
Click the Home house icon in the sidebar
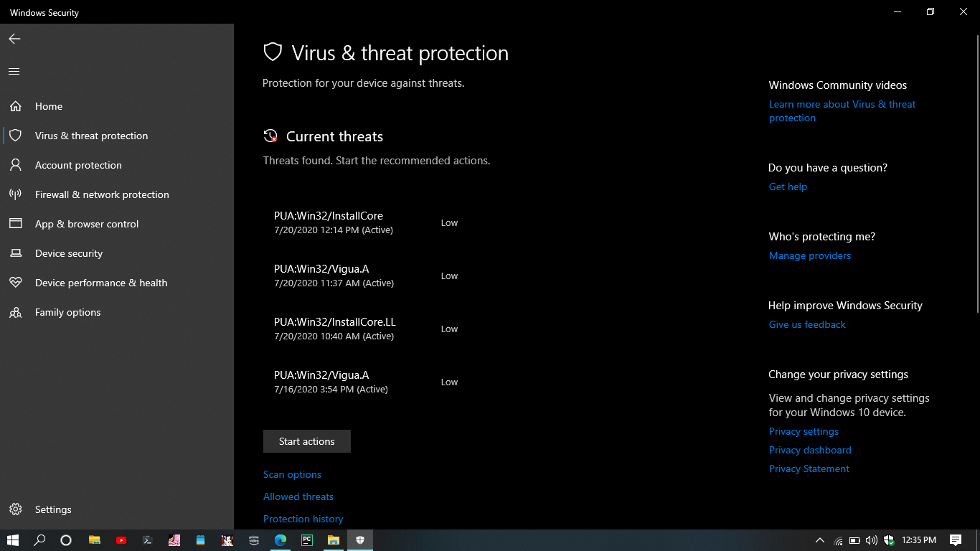coord(15,106)
